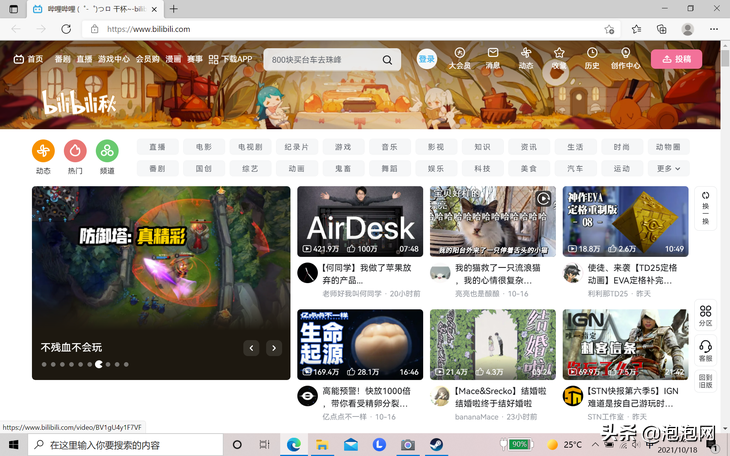This screenshot has width=730, height=456.
Task: Select the 电影 category tag
Action: (204, 147)
